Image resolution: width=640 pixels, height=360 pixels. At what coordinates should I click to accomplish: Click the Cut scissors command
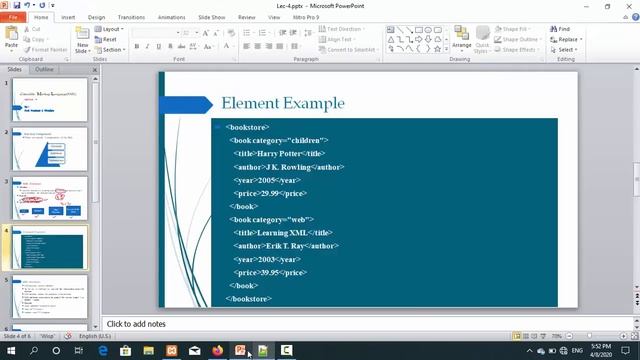click(32, 29)
